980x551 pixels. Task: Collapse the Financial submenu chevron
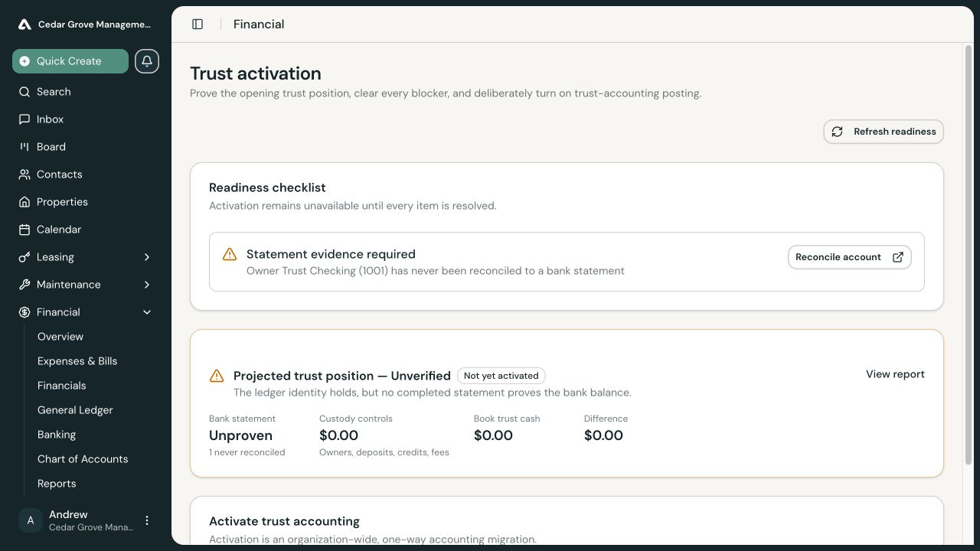click(x=147, y=312)
